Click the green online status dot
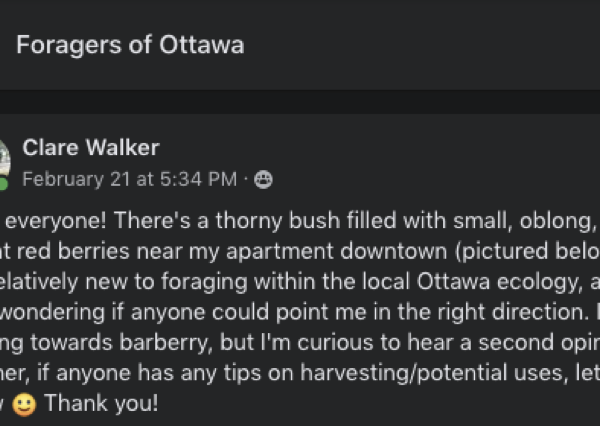This screenshot has height=426, width=600. point(4,183)
